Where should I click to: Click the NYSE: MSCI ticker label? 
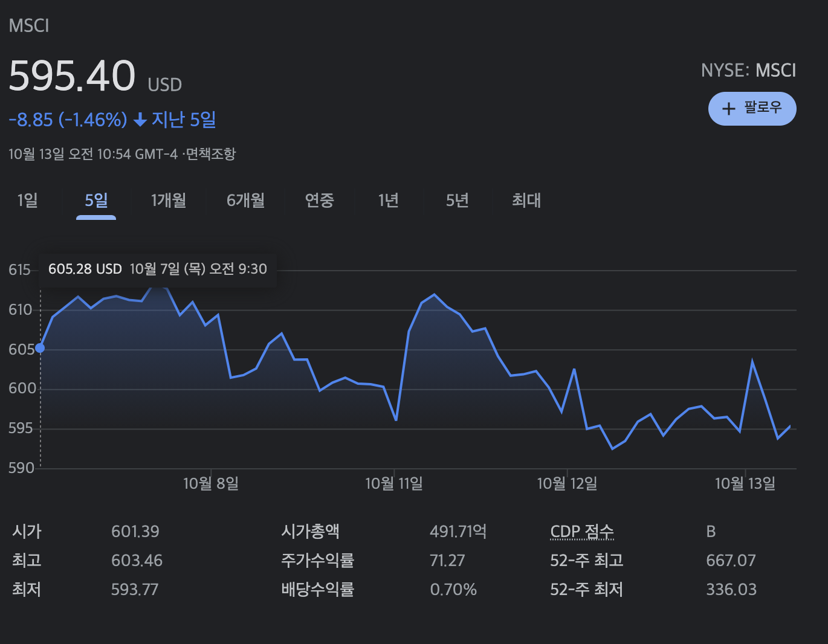coord(748,71)
